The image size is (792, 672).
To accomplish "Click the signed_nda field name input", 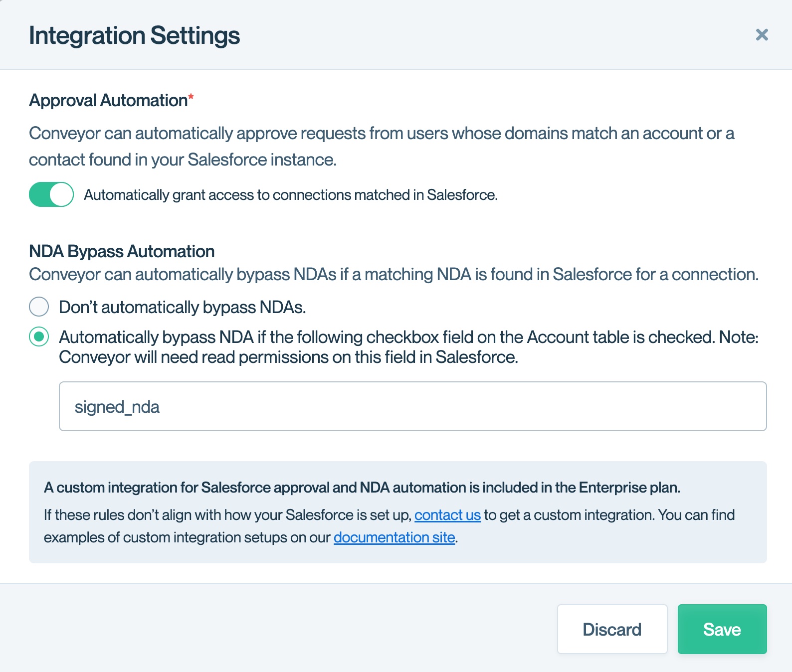I will click(412, 406).
